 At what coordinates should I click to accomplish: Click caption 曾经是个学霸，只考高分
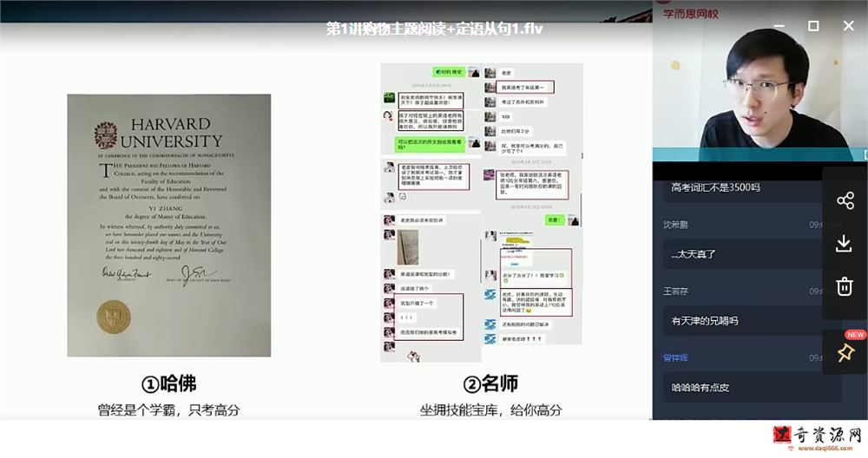[169, 410]
